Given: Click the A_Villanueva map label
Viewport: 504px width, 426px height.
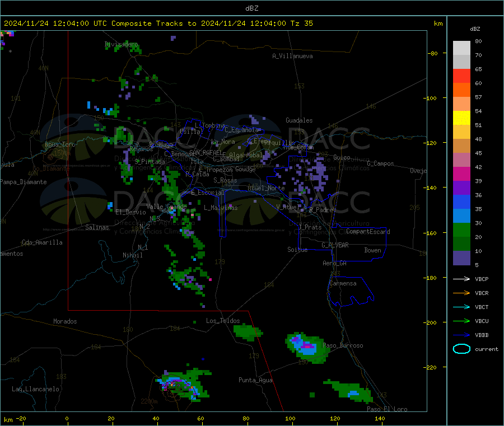Looking at the screenshot, I should (292, 56).
